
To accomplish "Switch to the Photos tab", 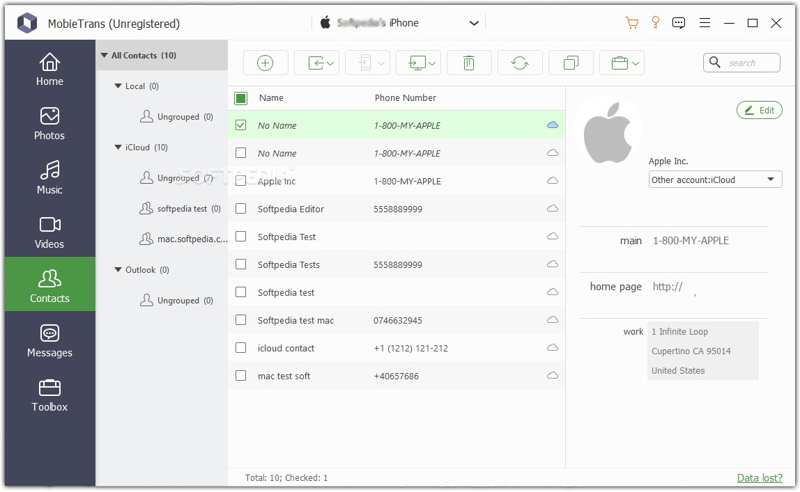I will (x=49, y=124).
